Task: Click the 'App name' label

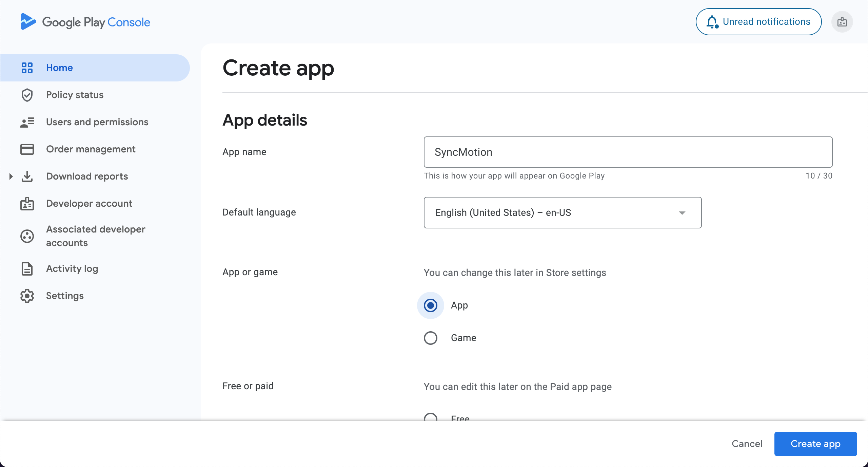Action: pyautogui.click(x=244, y=152)
